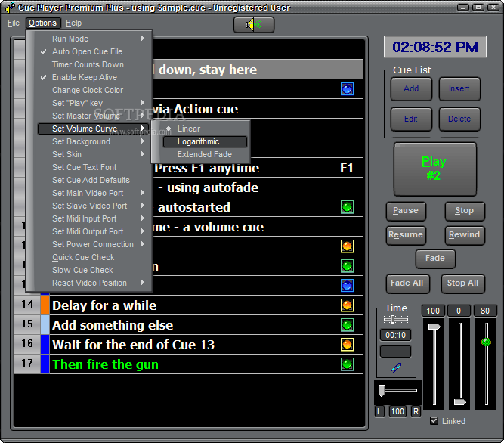This screenshot has width=504, height=443.
Task: Click the Stop All button
Action: [463, 283]
